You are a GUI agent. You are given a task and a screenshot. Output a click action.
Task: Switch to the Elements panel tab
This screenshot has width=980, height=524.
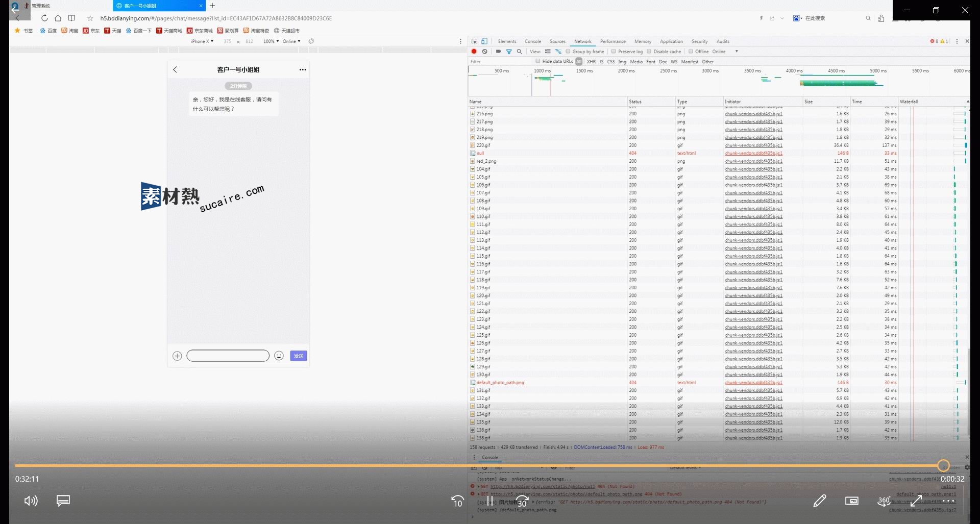[x=507, y=41]
